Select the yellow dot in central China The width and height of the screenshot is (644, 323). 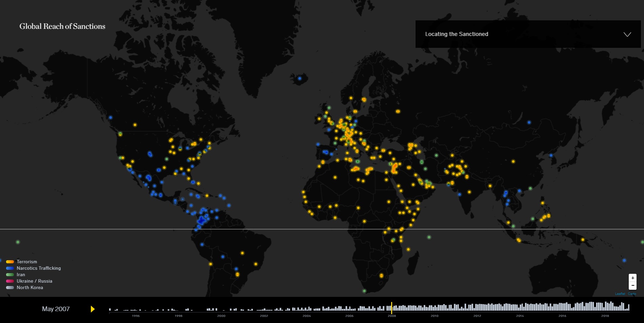pos(513,161)
